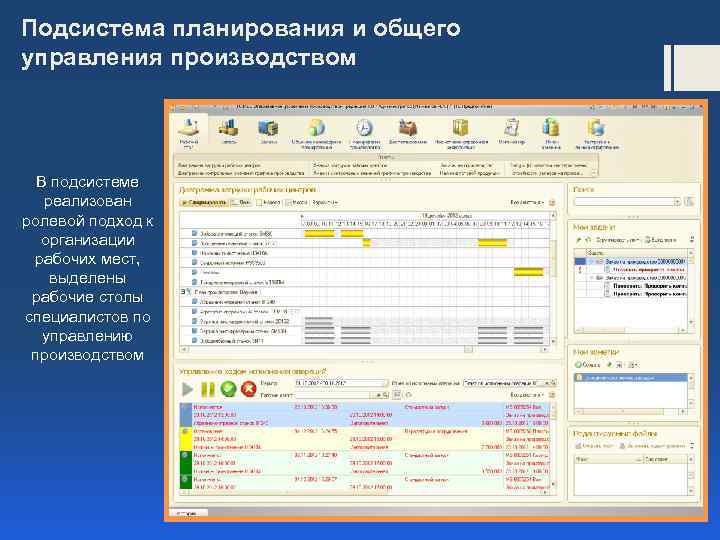This screenshot has width=720, height=540.
Task: Click the first yellow bar in the Gantt diagram
Action: point(319,234)
